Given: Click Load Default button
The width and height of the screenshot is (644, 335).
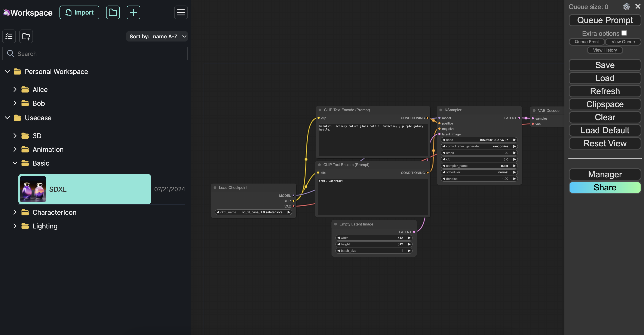Looking at the screenshot, I should (605, 130).
